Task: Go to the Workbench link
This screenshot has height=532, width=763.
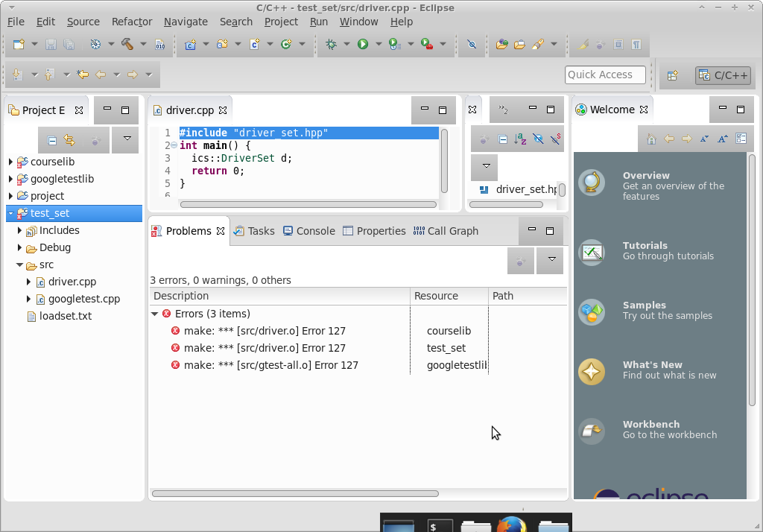Action: coord(651,425)
